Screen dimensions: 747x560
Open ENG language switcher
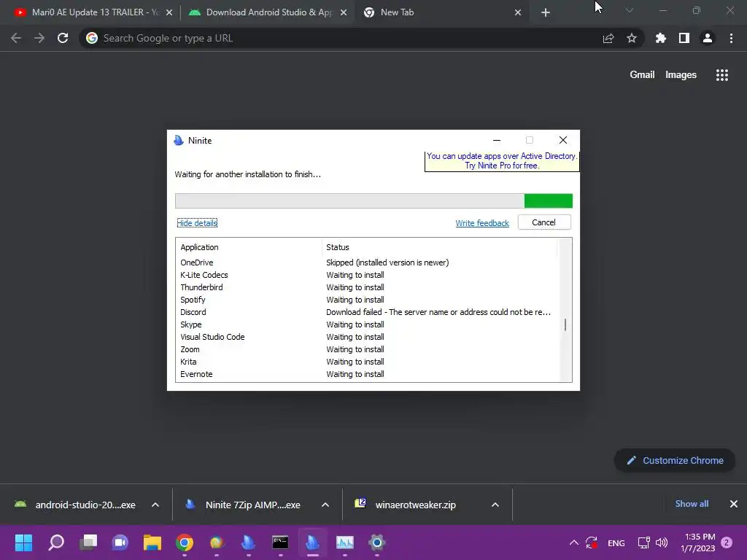click(616, 542)
